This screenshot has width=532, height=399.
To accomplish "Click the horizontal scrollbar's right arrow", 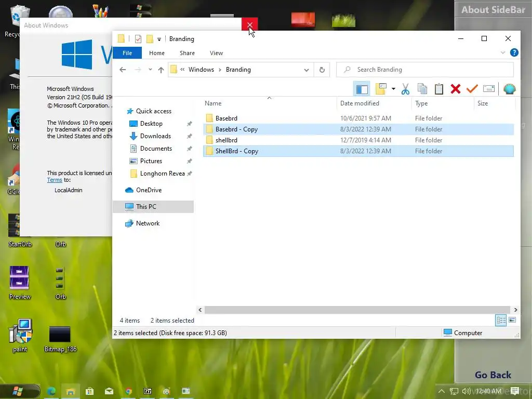I will point(515,310).
